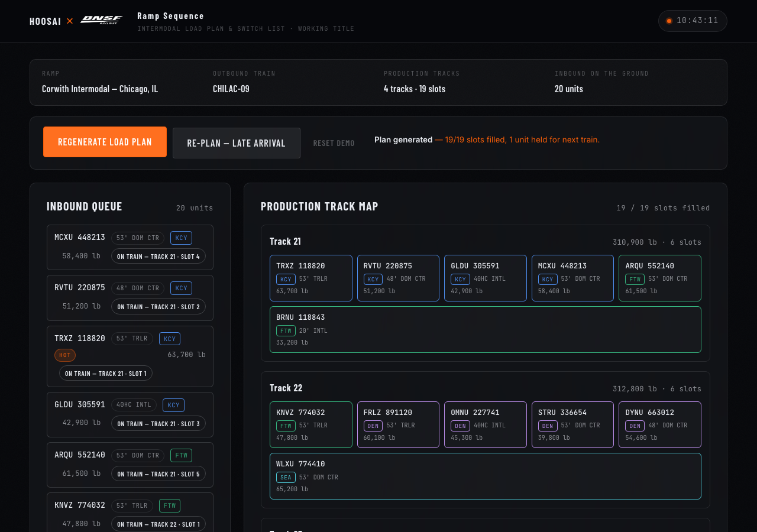
Task: Click Re-Plan — Late Arrival button
Action: pos(237,143)
